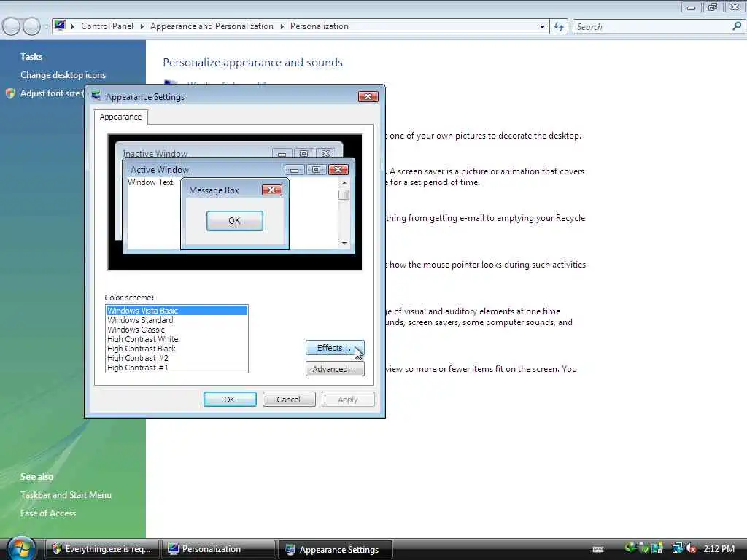Image resolution: width=747 pixels, height=560 pixels.
Task: Click maximize icon on preview Active Window
Action: tap(317, 169)
